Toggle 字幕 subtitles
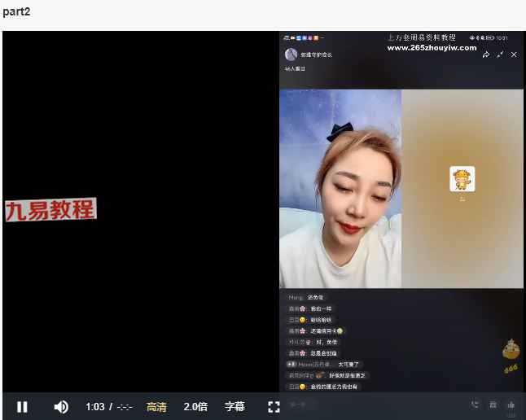 (x=235, y=407)
